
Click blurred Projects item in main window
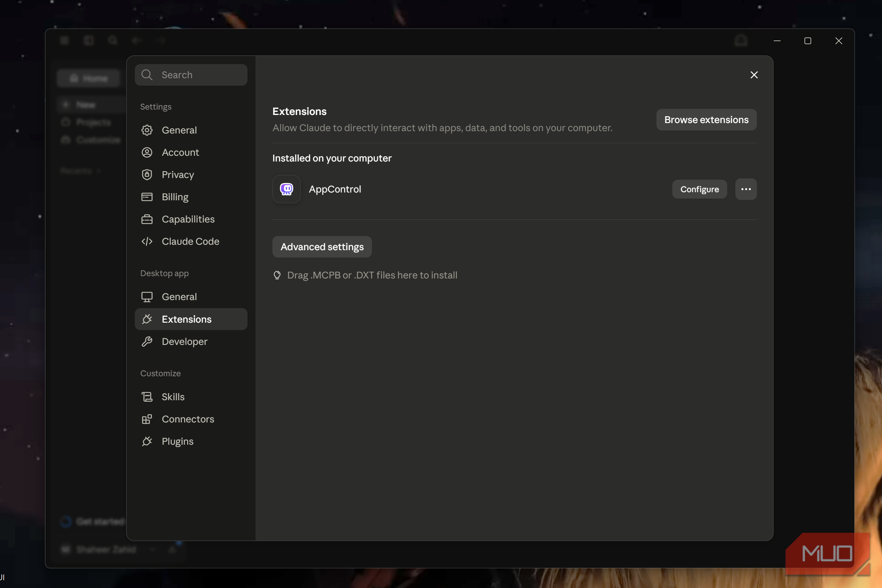86,122
